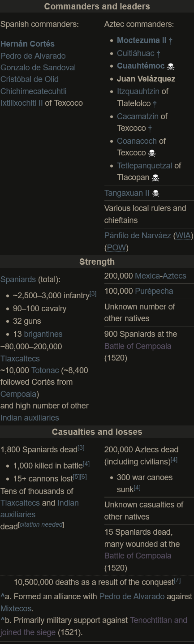Open reference 7 after conquest deaths
The height and width of the screenshot is (644, 194).
click(x=177, y=580)
